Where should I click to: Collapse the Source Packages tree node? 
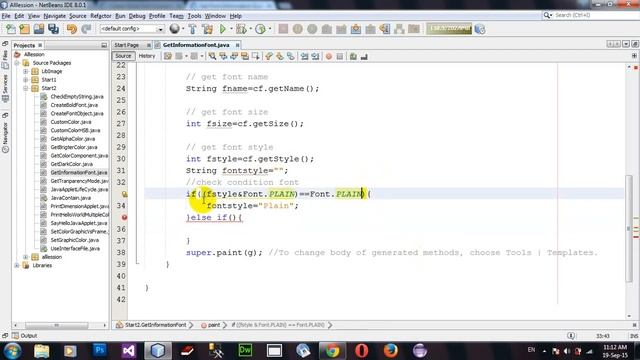point(17,63)
